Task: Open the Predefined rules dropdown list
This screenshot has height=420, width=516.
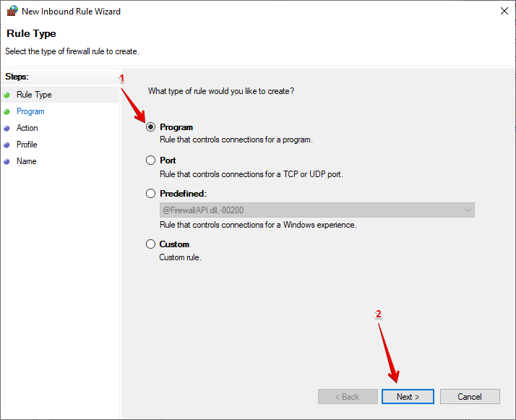Action: click(x=317, y=210)
